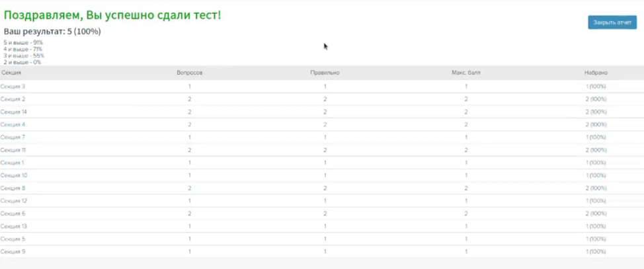This screenshot has width=644, height=269.
Task: Open the 'Секция 3' link
Action: 13,87
